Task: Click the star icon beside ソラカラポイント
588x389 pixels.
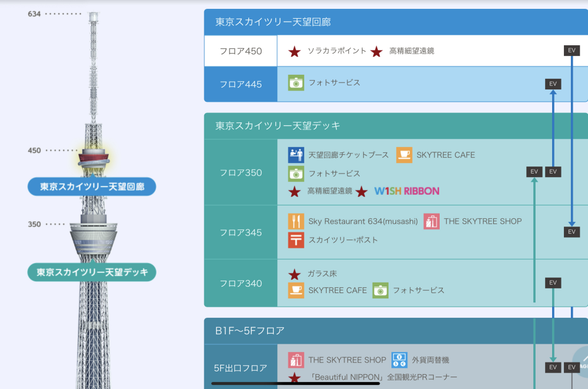Action: point(294,51)
